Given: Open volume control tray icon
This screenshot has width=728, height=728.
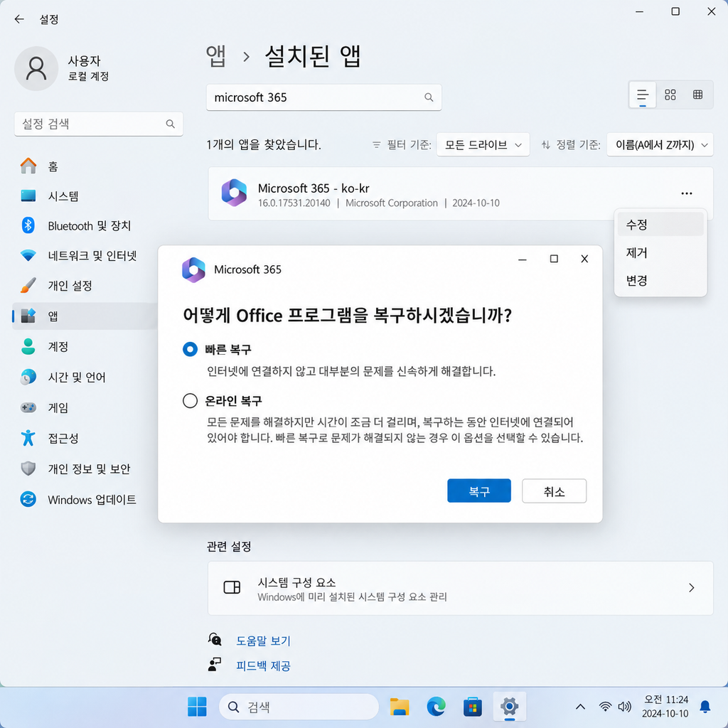Looking at the screenshot, I should (x=624, y=707).
